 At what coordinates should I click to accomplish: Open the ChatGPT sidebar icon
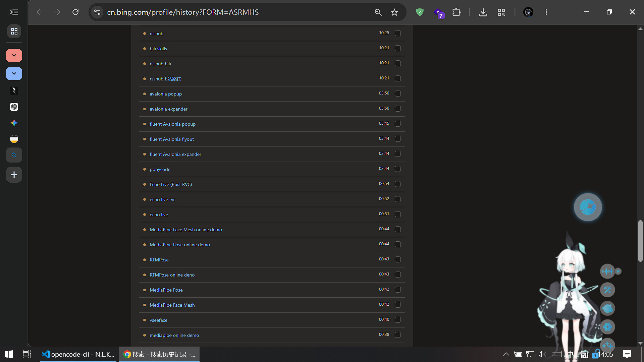pyautogui.click(x=14, y=107)
